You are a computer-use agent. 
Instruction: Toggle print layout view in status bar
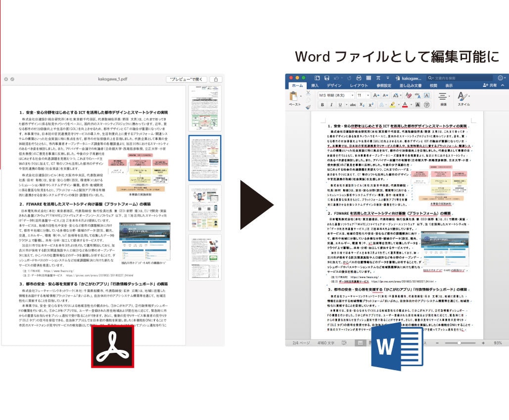click(360, 343)
